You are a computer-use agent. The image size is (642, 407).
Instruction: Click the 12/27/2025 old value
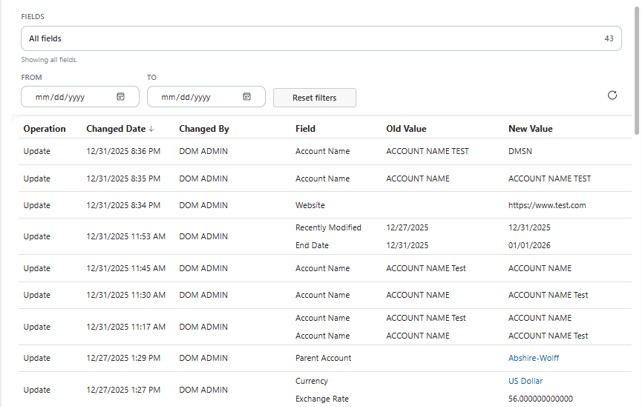(x=407, y=228)
